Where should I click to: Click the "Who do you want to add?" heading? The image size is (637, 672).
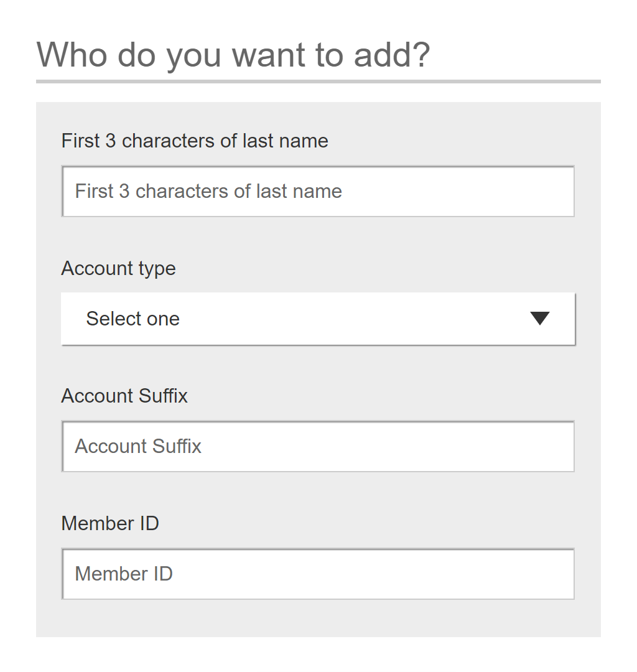pyautogui.click(x=233, y=55)
